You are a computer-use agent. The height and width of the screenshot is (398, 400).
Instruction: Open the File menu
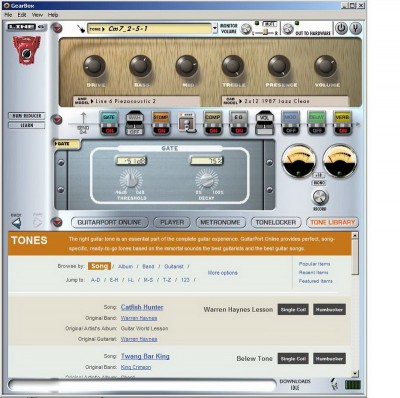tap(8, 15)
